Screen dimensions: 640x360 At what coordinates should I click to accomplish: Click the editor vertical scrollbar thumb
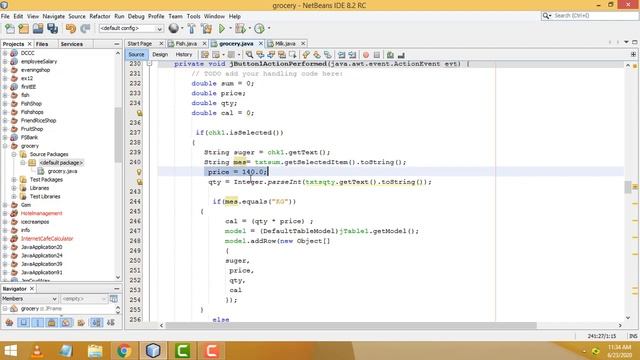pos(628,187)
